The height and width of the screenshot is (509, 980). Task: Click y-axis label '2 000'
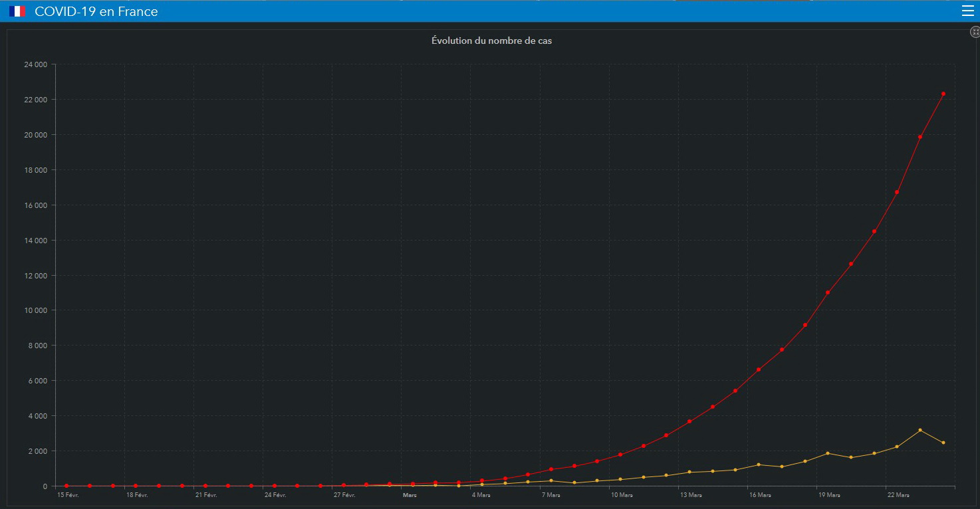pos(37,451)
